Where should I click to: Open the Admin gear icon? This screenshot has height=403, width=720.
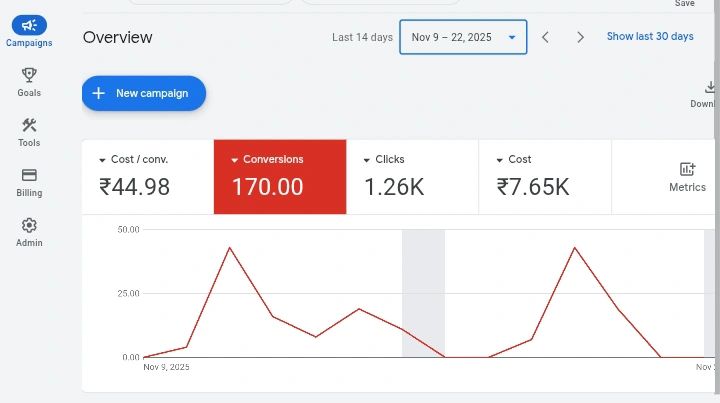[29, 225]
